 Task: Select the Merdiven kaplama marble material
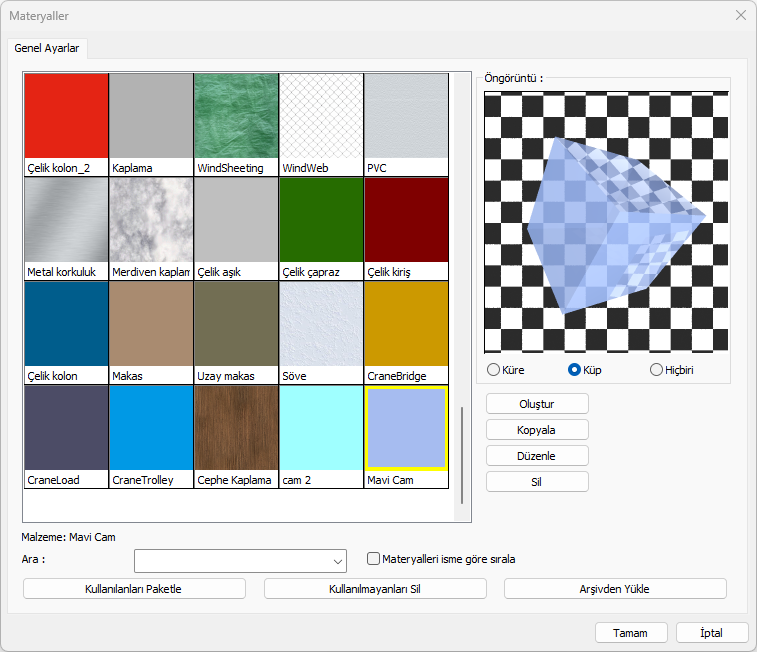pos(151,220)
